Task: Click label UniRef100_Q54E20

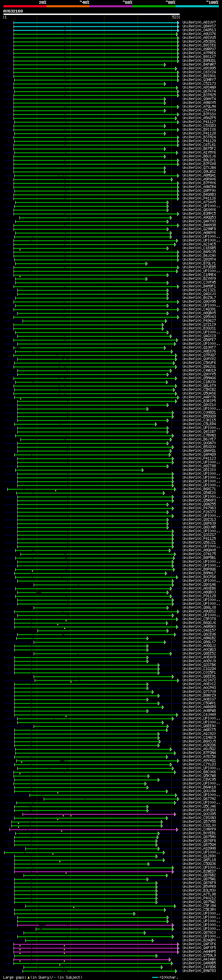Action: pyautogui.click(x=199, y=493)
